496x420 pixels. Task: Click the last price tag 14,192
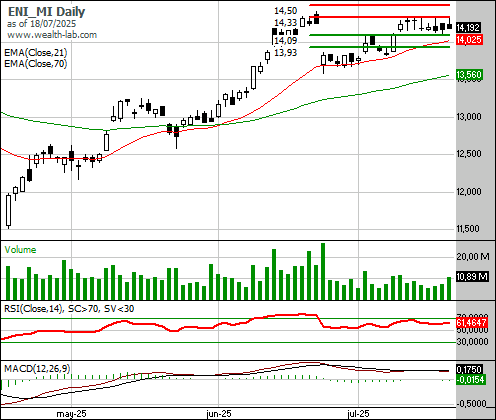[x=468, y=28]
